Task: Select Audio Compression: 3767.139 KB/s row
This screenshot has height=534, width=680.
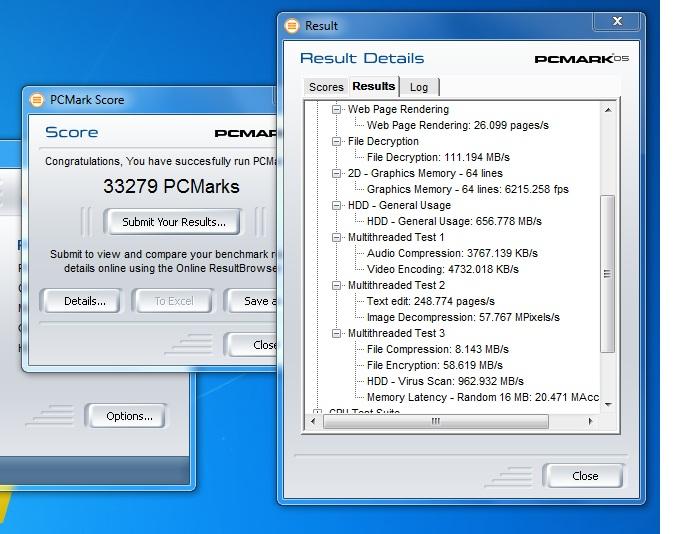Action: pos(452,253)
